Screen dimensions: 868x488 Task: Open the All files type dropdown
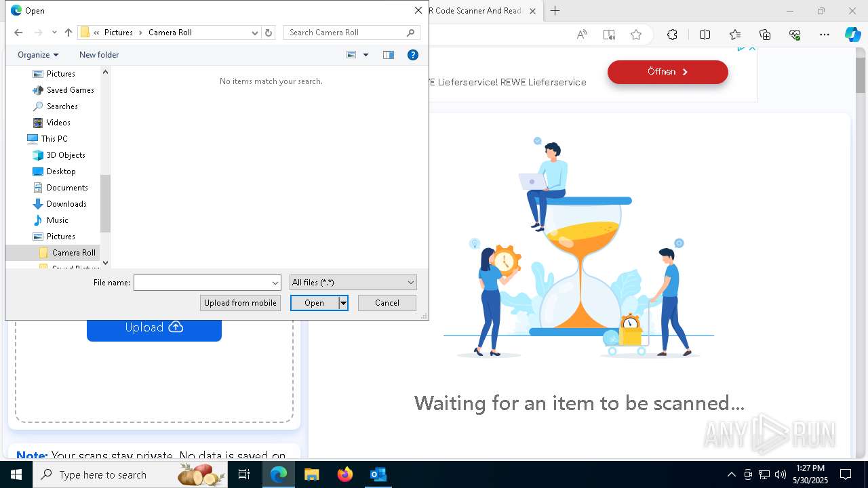[353, 283]
